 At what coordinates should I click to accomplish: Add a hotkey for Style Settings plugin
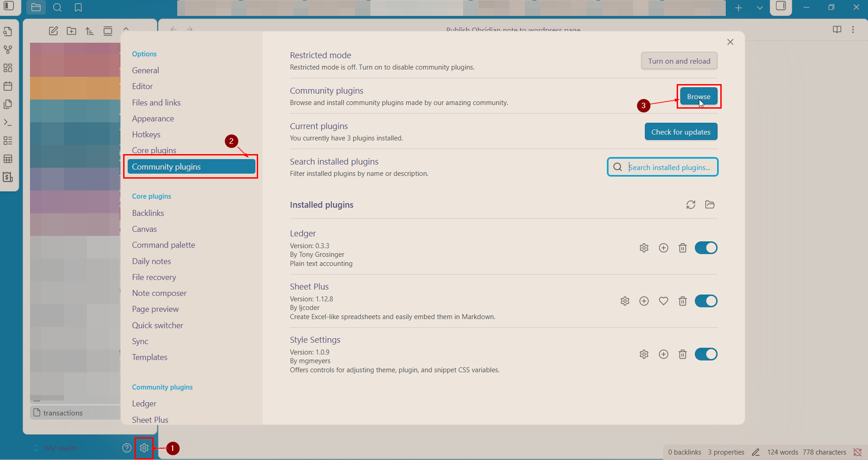click(663, 354)
